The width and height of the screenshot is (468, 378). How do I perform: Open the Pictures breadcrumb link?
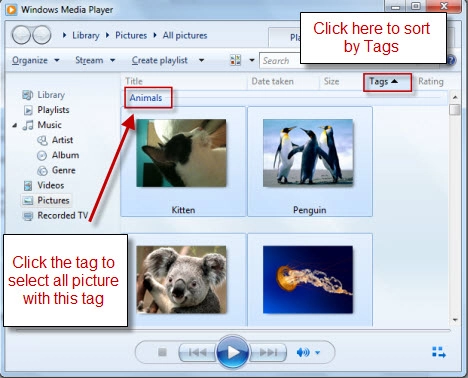click(131, 35)
